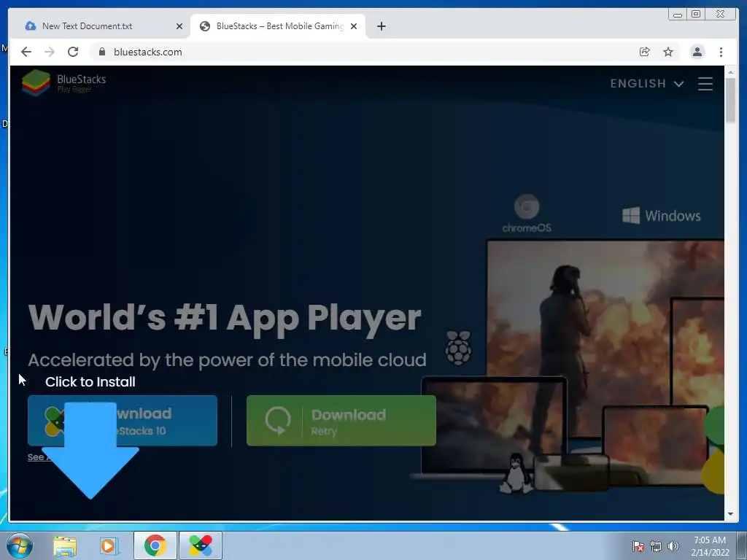Click the World's #1 App Player heading

coord(225,318)
